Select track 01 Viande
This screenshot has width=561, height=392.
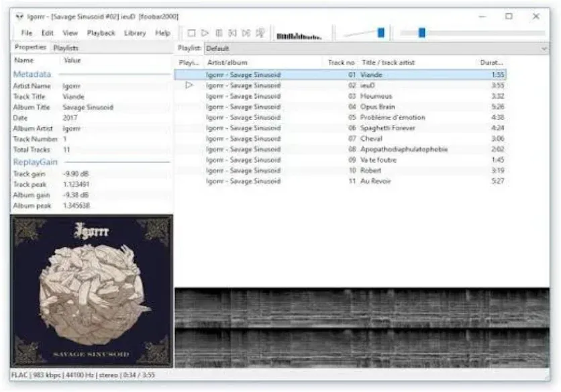click(x=340, y=75)
